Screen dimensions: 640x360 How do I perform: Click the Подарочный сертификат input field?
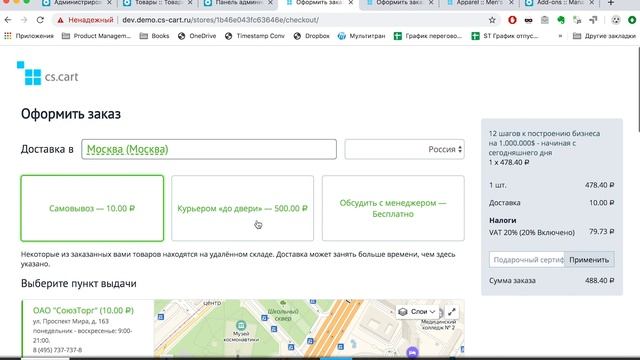[x=527, y=260]
